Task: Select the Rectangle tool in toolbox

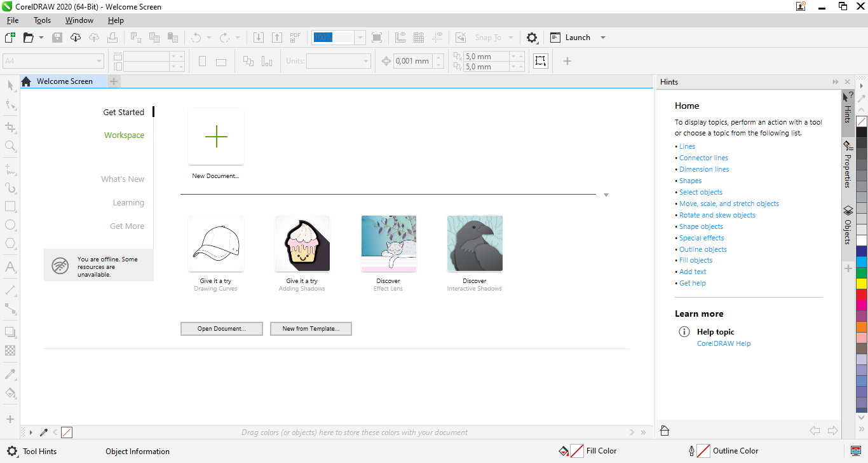Action: (10, 207)
